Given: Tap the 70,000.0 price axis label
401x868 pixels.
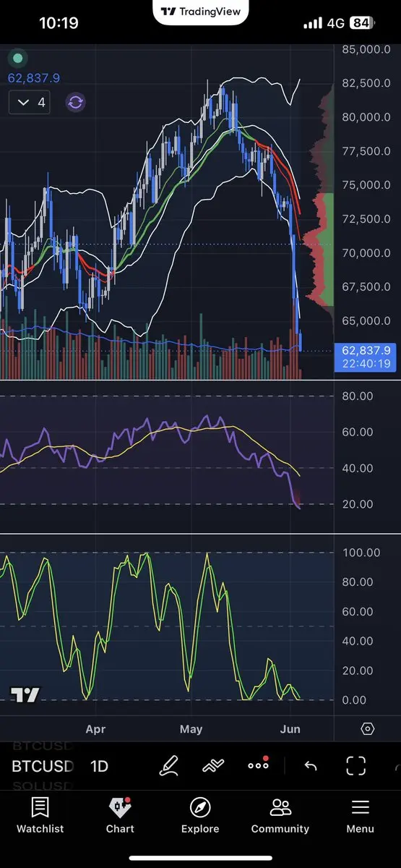Looking at the screenshot, I should click(x=366, y=253).
